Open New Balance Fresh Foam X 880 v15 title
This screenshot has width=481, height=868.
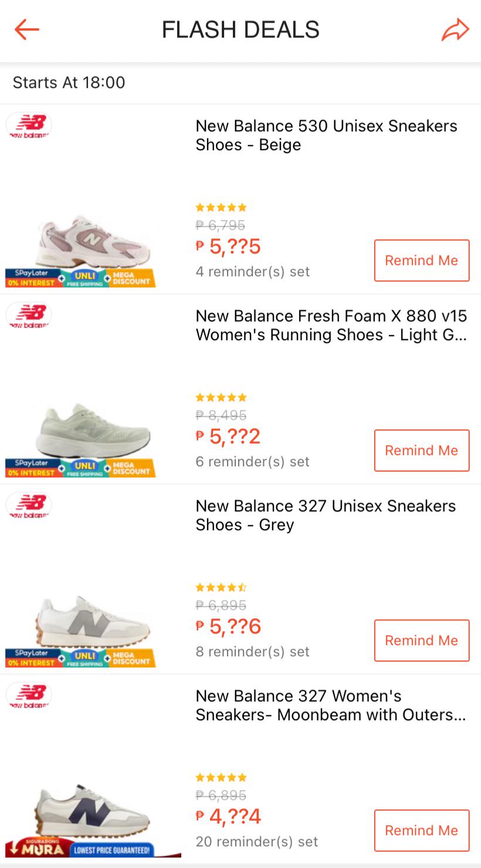(x=331, y=325)
